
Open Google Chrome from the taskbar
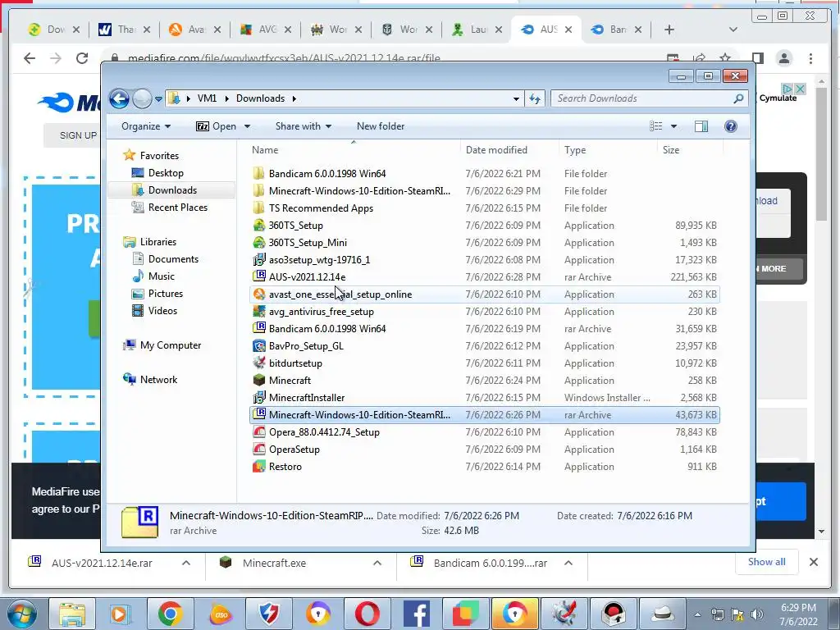coord(170,614)
